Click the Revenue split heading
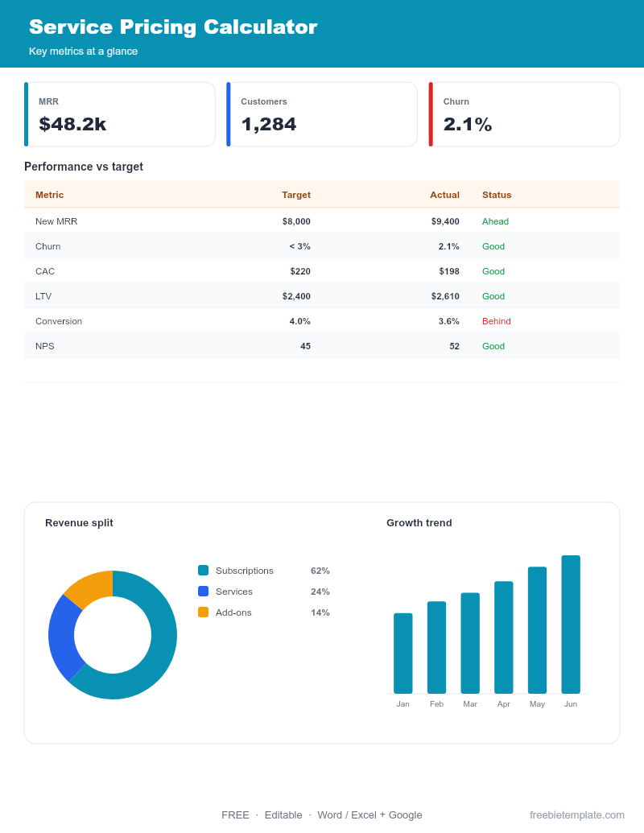Screen dimensions: 644x833 79,523
